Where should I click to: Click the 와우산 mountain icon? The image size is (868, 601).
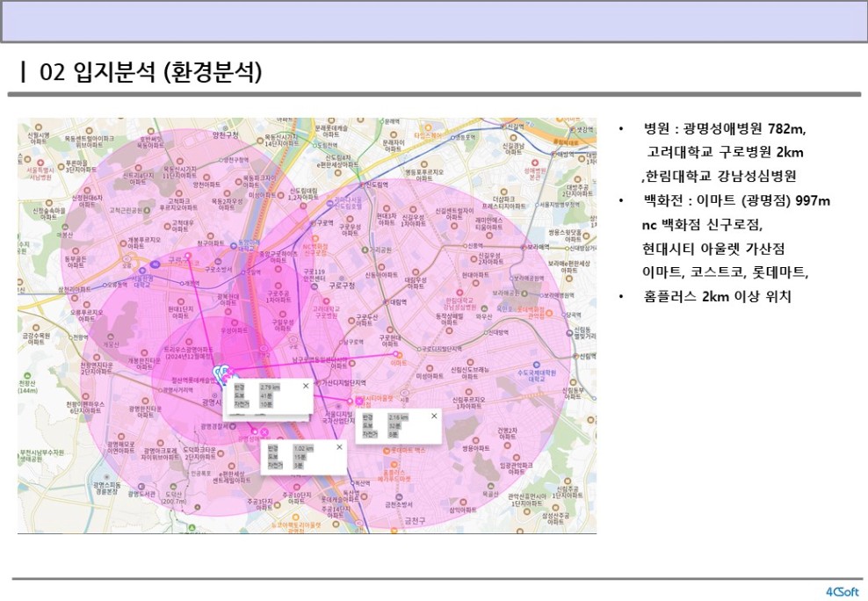[483, 309]
